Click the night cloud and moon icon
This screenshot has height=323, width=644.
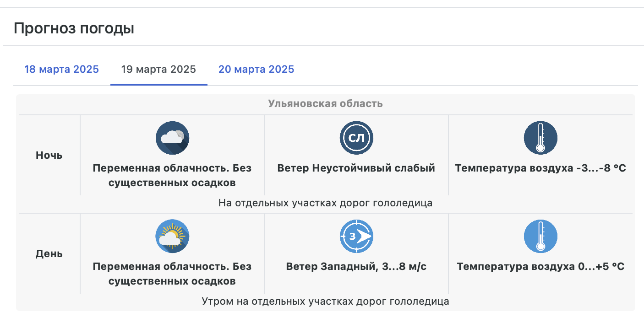tap(172, 138)
